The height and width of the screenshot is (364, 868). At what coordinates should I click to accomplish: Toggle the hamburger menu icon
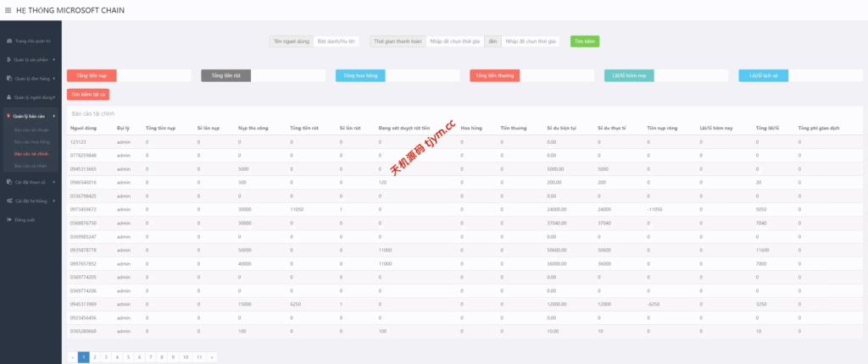coord(8,9)
